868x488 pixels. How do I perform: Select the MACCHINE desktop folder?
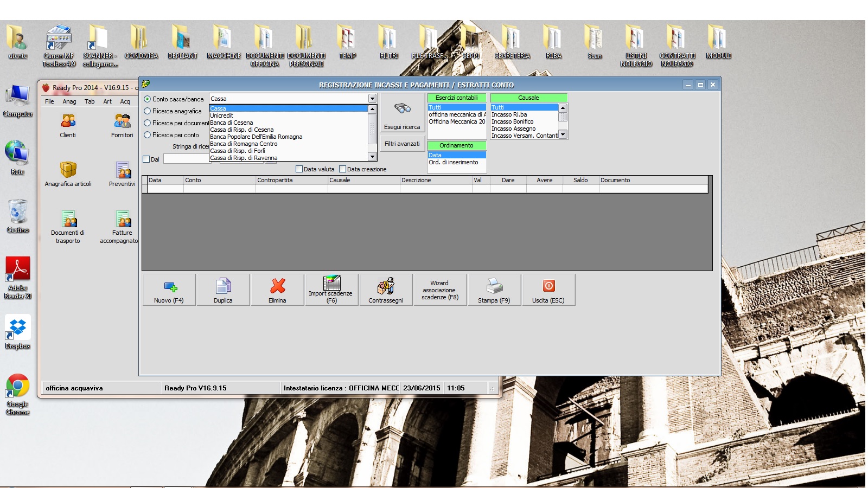[x=224, y=42]
